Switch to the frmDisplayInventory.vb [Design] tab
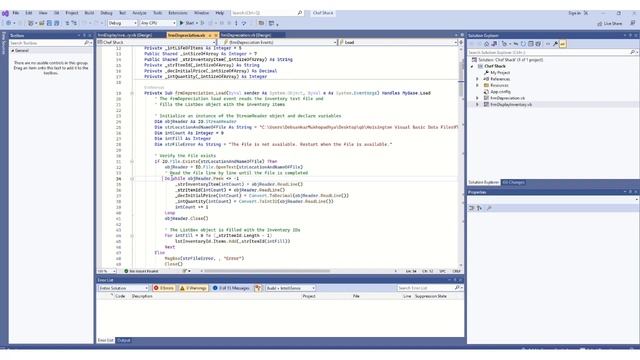This screenshot has height=360, width=640. pos(124,36)
